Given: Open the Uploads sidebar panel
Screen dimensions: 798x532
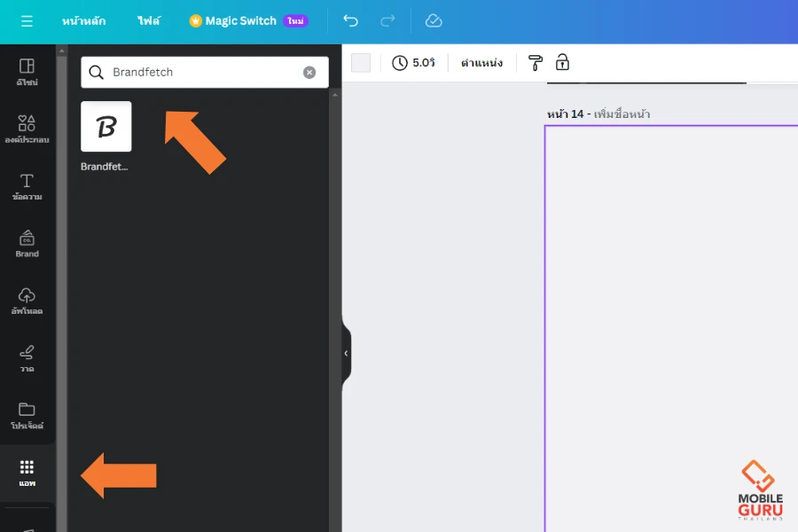Looking at the screenshot, I should 27,301.
